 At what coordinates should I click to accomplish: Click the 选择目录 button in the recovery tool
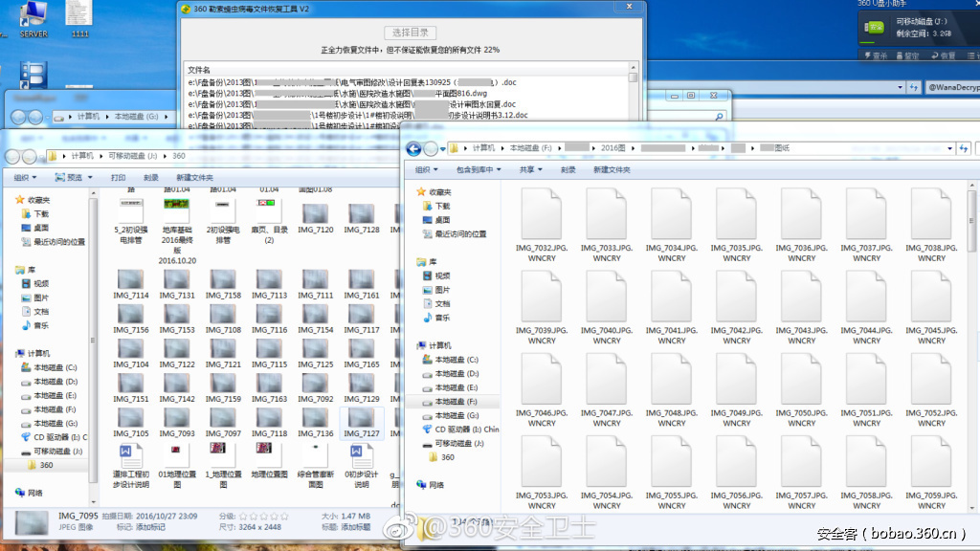tap(410, 32)
